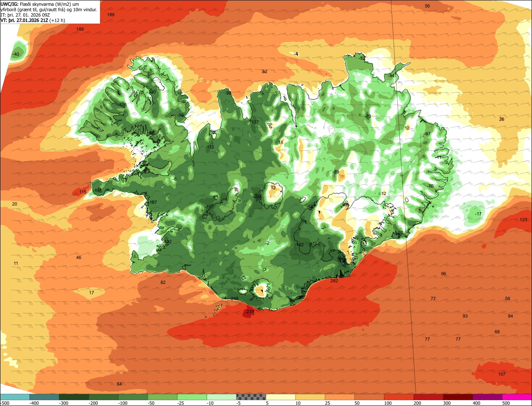Viewport: 532px width, 406px height.
Task: Click the '-500' label on the legend
Action: click(5, 403)
